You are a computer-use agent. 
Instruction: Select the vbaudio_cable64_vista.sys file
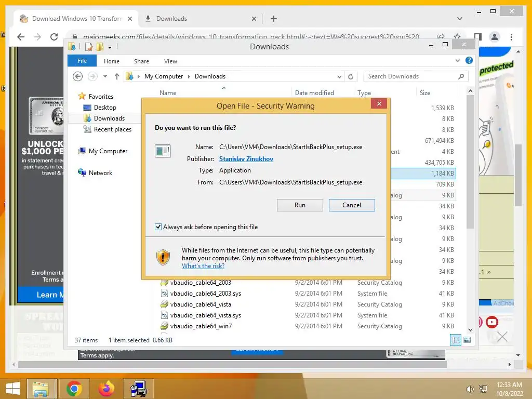coord(205,315)
